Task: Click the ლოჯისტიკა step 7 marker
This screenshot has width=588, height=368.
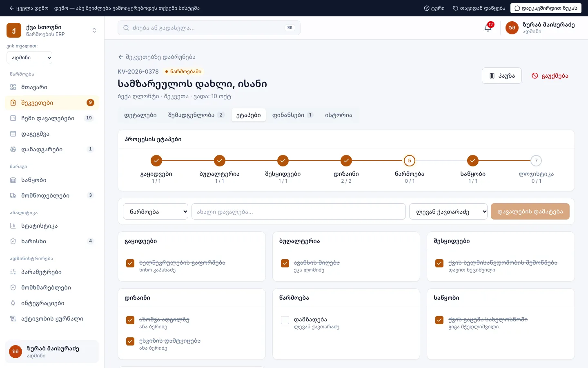Action: [536, 161]
